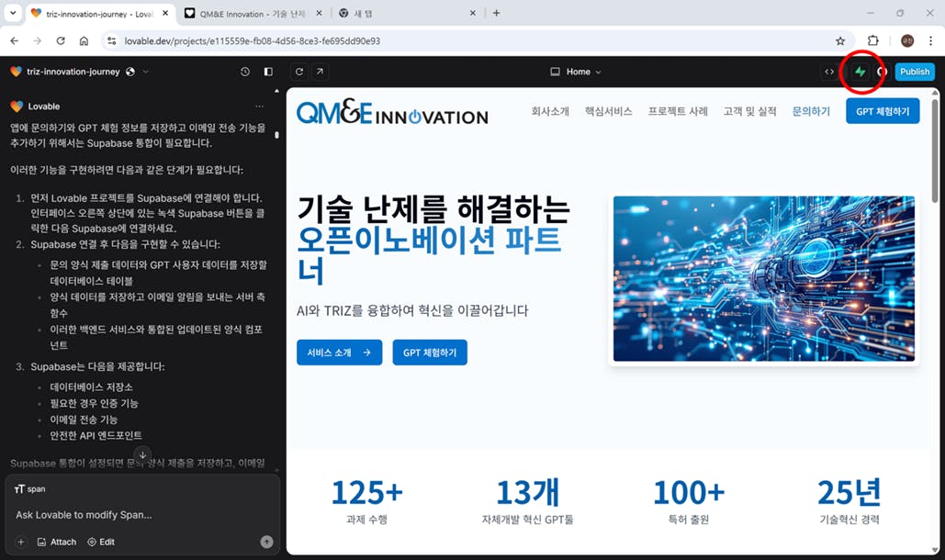This screenshot has height=560, width=945.
Task: Click the Lovable heart logo in header
Action: (x=17, y=72)
